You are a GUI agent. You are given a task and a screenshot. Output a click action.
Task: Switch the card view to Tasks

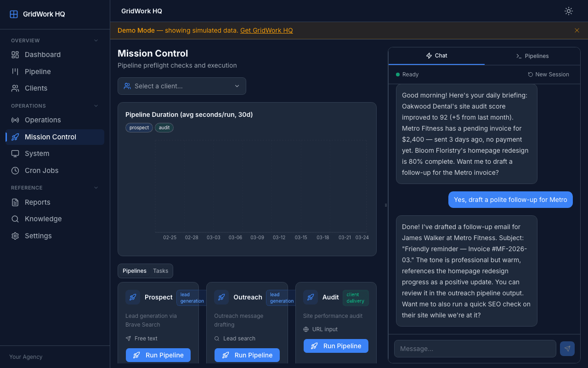(160, 270)
